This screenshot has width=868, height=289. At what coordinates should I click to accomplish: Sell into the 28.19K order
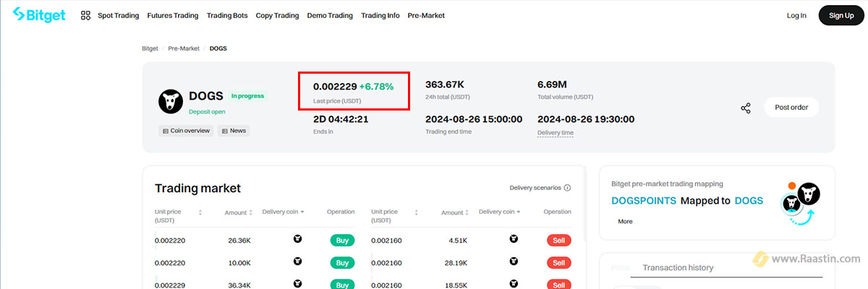point(559,262)
